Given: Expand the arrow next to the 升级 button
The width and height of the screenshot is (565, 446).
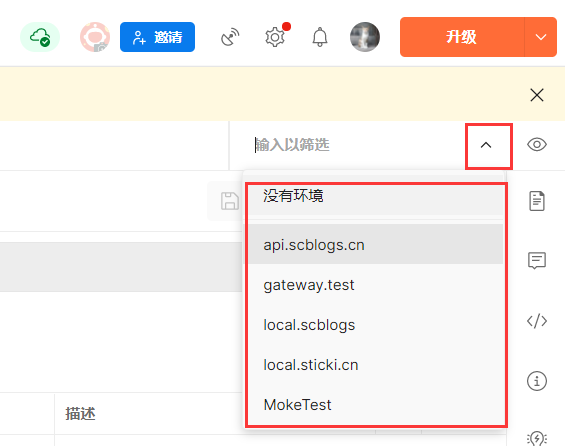Looking at the screenshot, I should (x=540, y=37).
